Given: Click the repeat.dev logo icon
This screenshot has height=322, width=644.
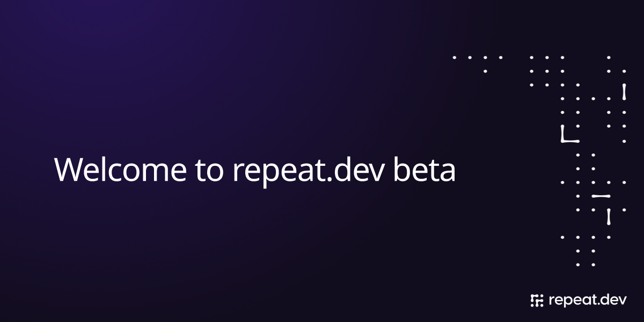Looking at the screenshot, I should click(x=537, y=301).
